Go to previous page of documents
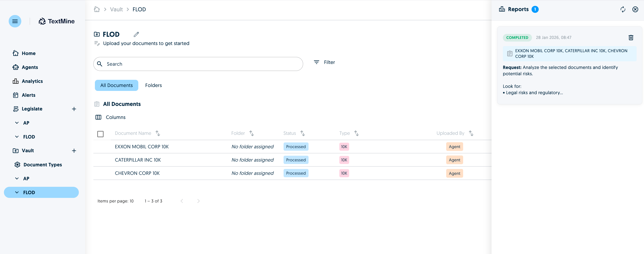The width and height of the screenshot is (644, 254). 182,201
